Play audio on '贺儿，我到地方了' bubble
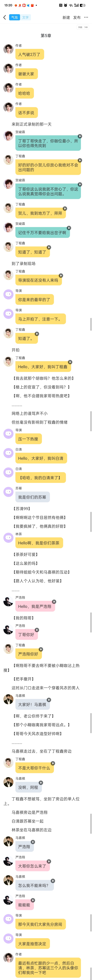 click(65, 209)
